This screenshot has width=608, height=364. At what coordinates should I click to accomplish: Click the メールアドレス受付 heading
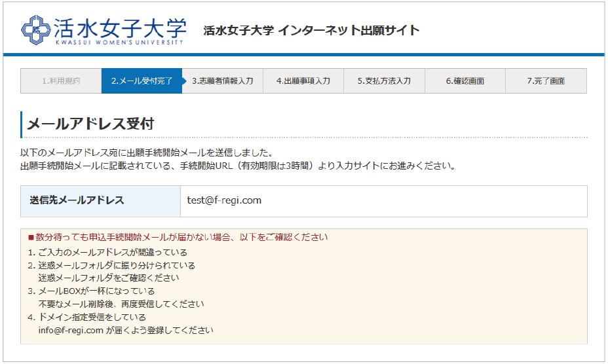point(90,124)
